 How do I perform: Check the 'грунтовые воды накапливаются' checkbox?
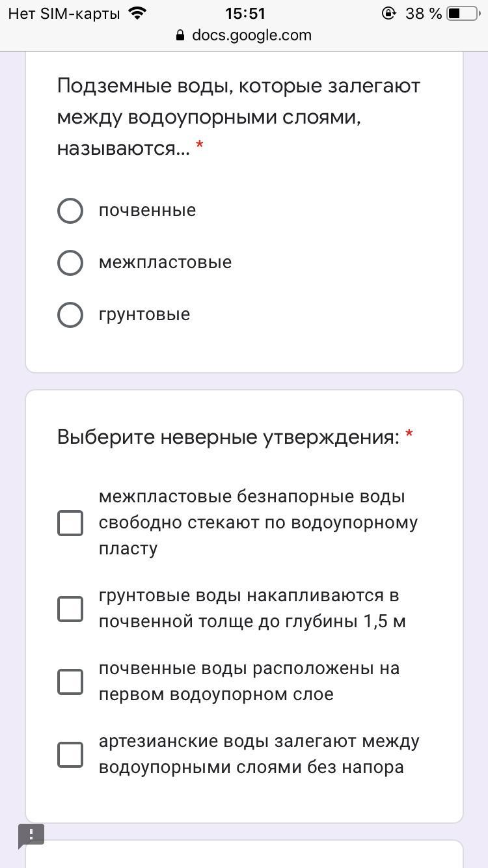tap(70, 609)
